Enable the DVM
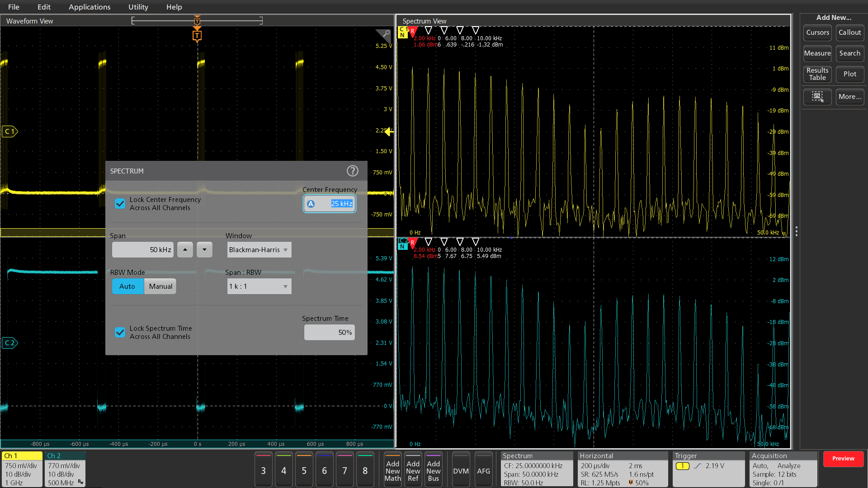This screenshot has width=868, height=488. [x=461, y=469]
